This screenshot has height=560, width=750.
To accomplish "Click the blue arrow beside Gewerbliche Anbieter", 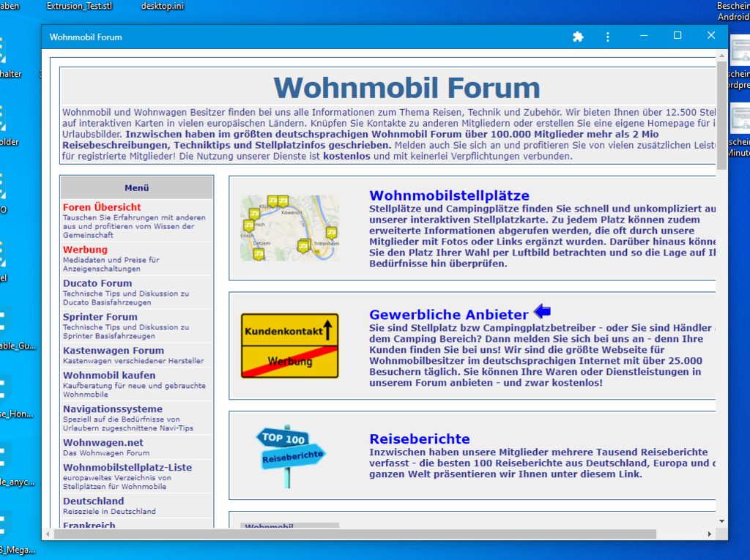I will [542, 312].
